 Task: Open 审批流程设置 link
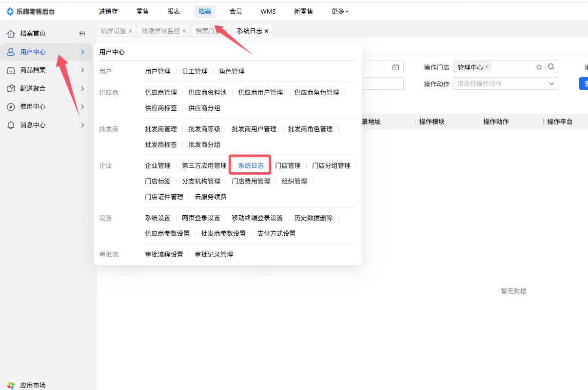pos(164,254)
